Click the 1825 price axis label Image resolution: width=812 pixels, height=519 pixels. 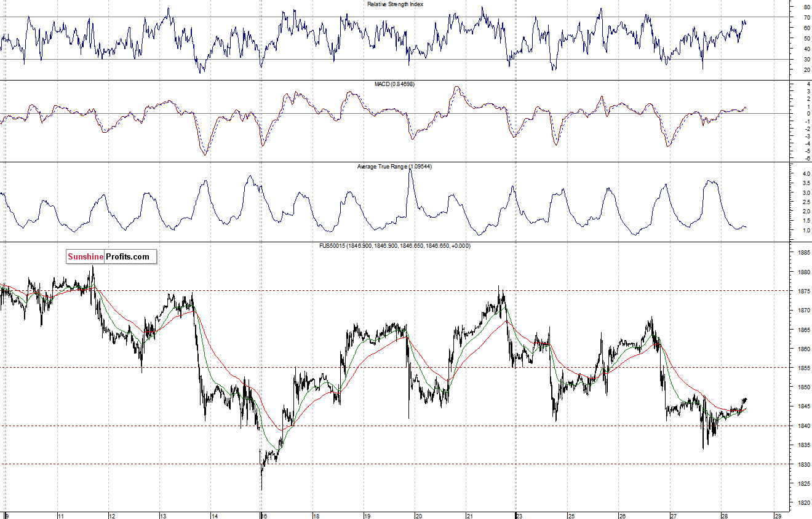(x=803, y=483)
